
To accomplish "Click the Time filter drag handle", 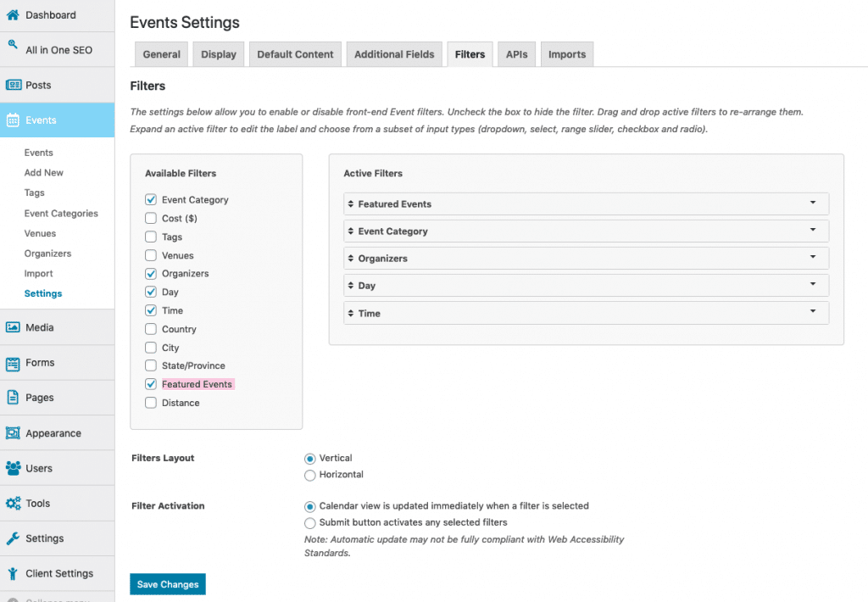I will (350, 313).
